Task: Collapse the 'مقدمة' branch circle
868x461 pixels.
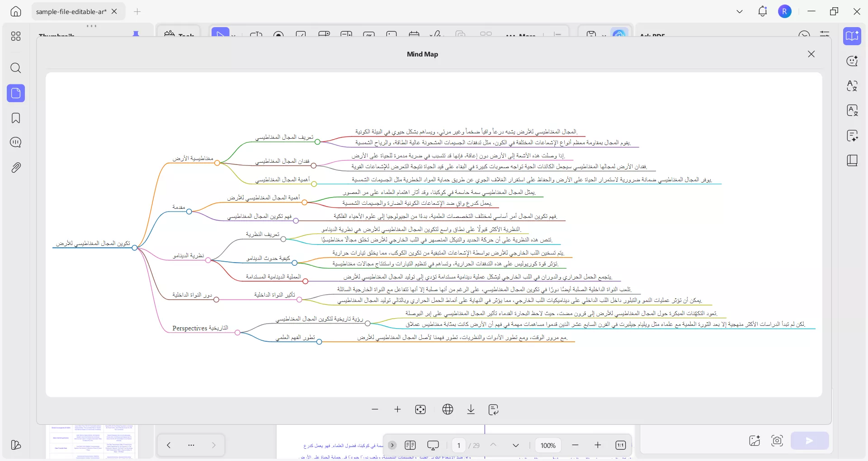Action: tap(189, 211)
